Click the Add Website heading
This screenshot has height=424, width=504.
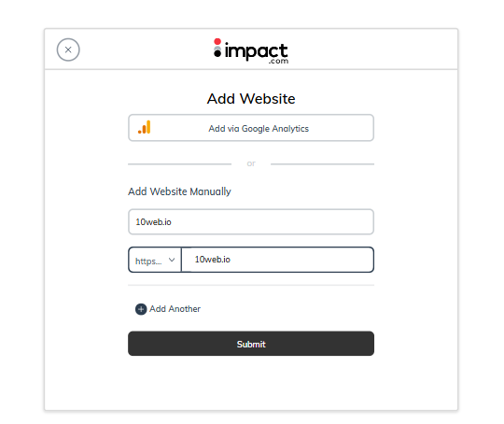(251, 98)
